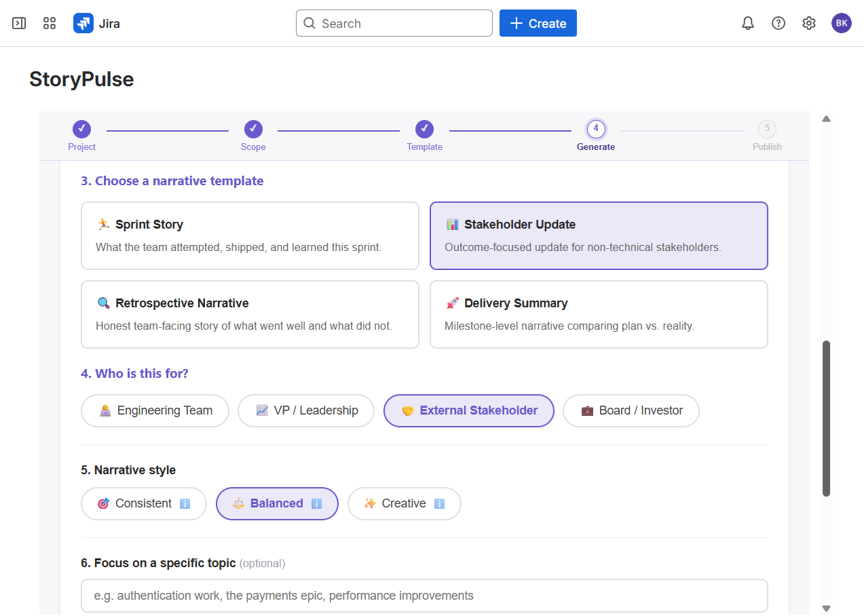Click the info icon next to Creative
Screen dimensions: 864x616
click(x=439, y=503)
